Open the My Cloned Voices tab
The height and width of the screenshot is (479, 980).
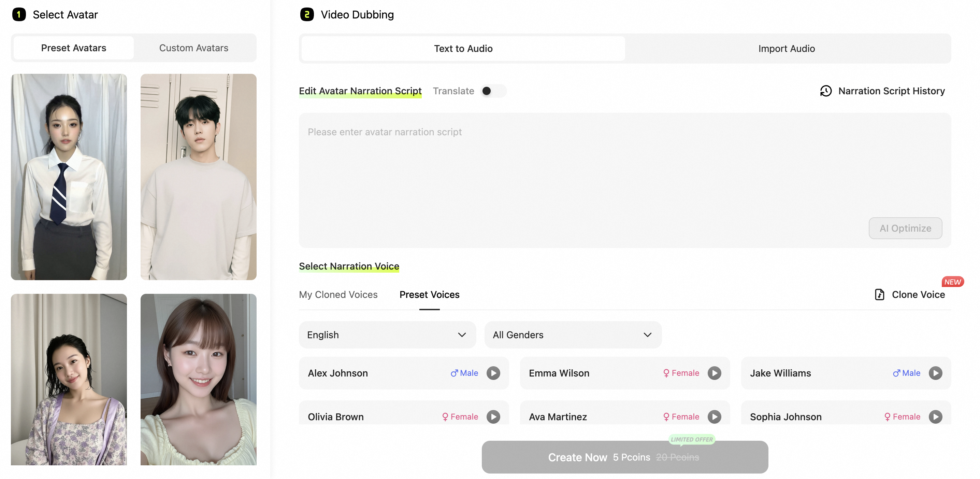(338, 294)
